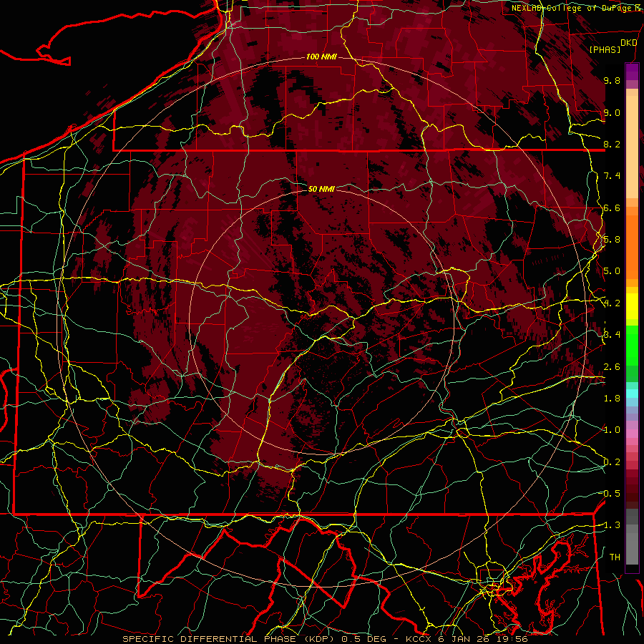The width and height of the screenshot is (644, 644).
Task: Click the "50 NMI" range ring label
Action: 321,189
